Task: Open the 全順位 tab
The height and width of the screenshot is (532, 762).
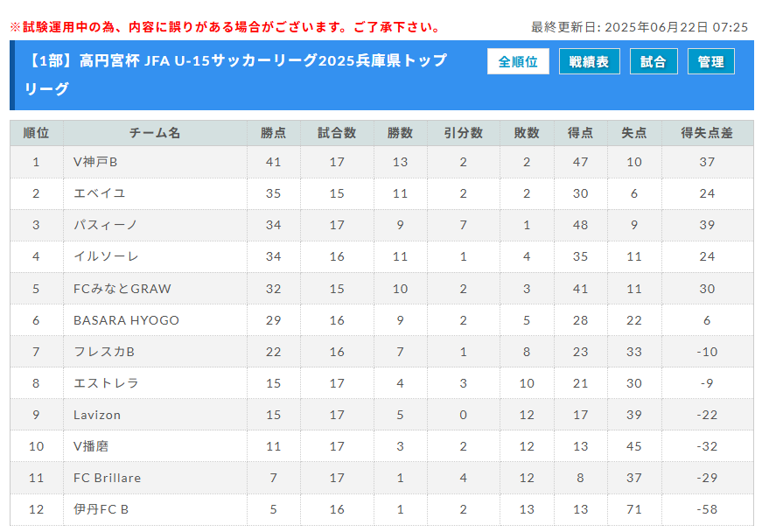Action: [518, 62]
